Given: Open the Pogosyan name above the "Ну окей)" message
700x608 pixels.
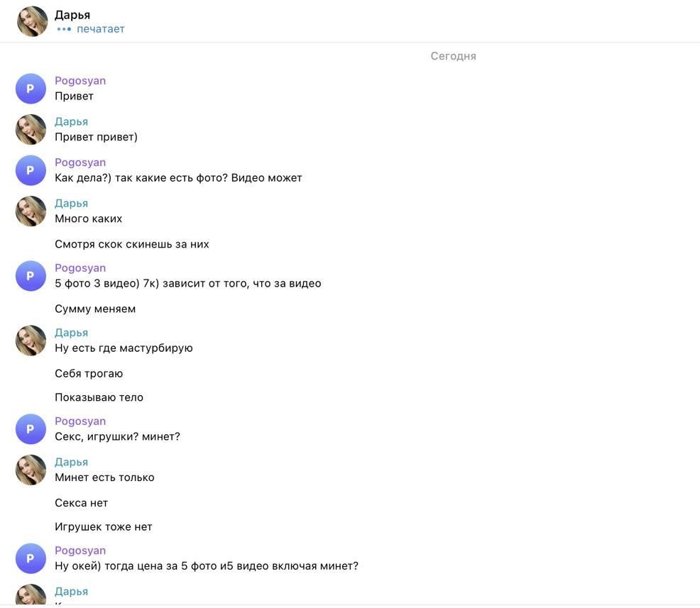Looking at the screenshot, I should point(80,551).
